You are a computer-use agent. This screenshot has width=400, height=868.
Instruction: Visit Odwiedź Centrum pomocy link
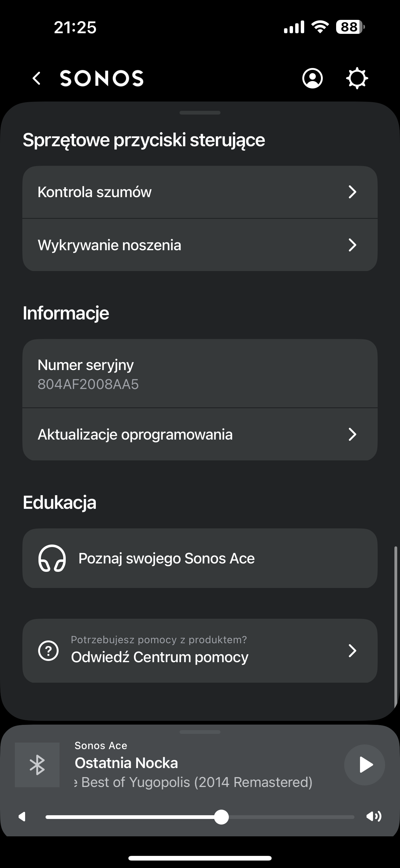point(160,657)
